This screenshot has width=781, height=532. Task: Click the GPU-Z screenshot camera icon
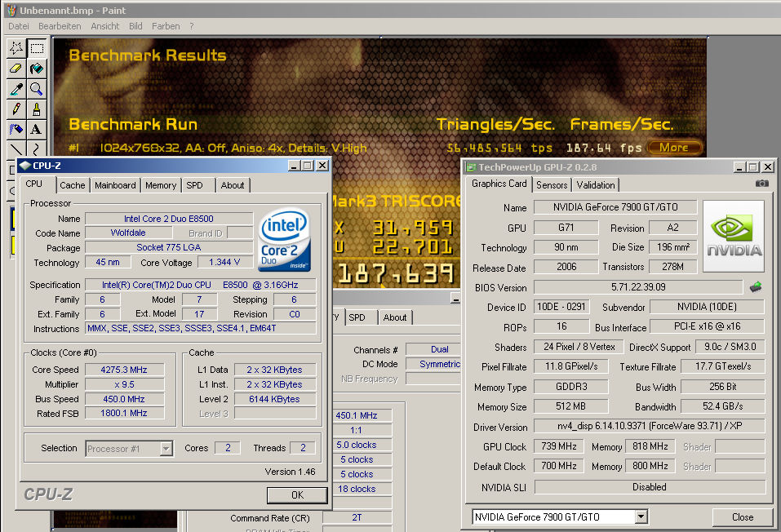coord(761,184)
